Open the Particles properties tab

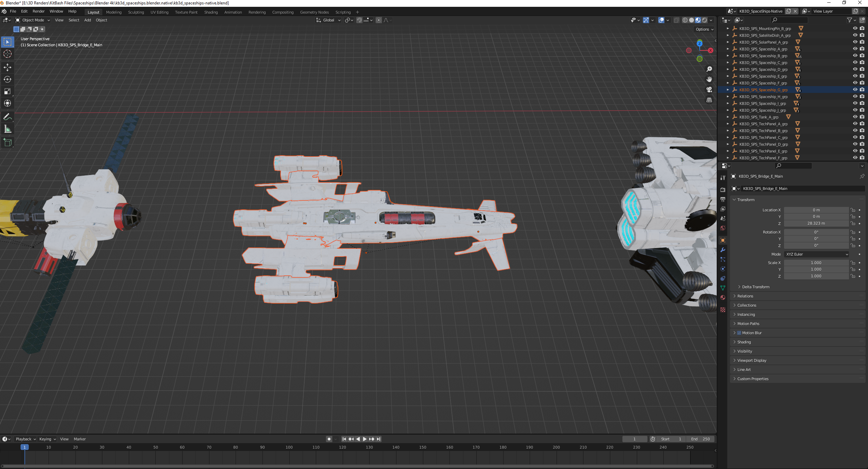[x=723, y=259]
